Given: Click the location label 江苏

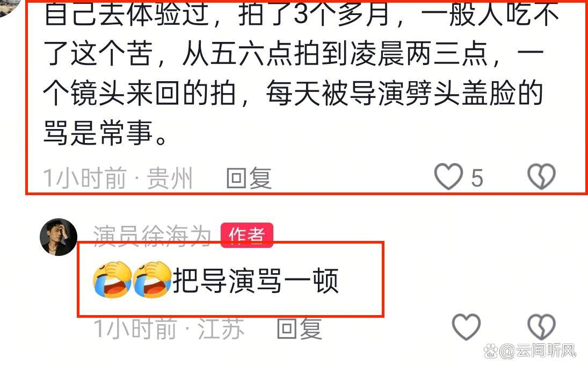Looking at the screenshot, I should click(x=221, y=328).
